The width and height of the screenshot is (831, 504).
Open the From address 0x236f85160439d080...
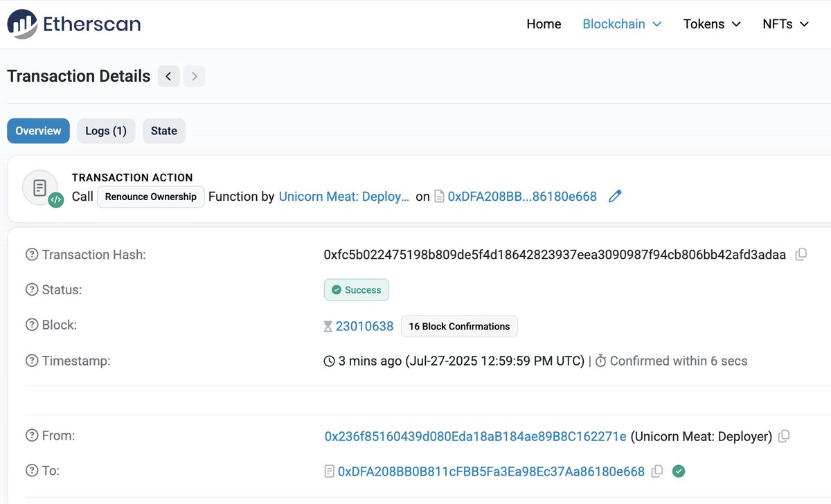tap(476, 436)
